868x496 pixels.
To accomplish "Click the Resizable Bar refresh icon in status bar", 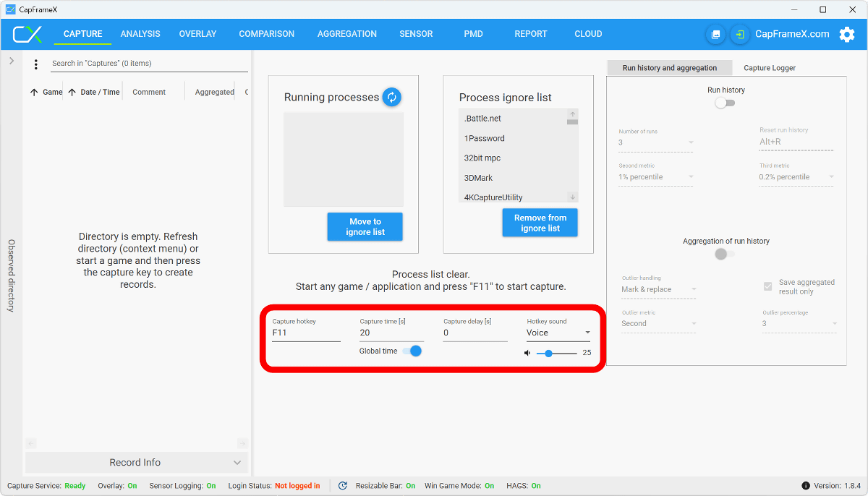I will click(x=343, y=486).
